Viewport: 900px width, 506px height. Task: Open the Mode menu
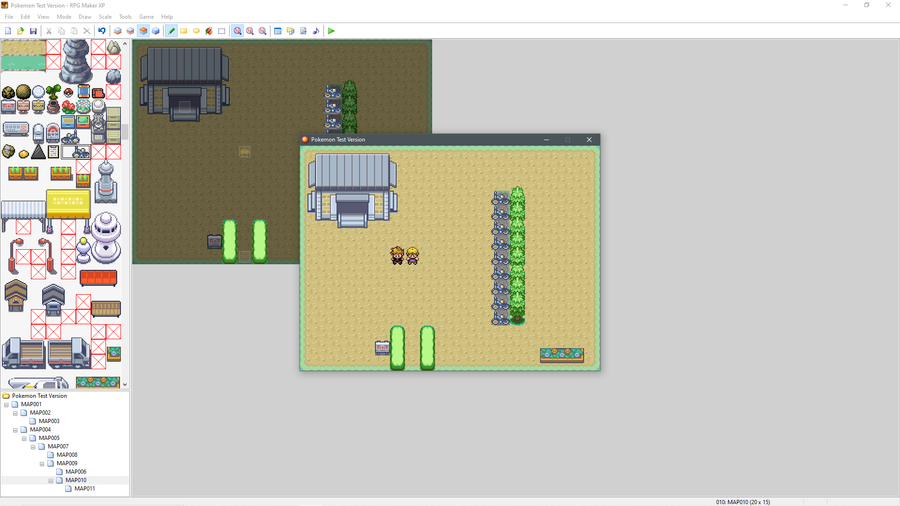pyautogui.click(x=64, y=17)
